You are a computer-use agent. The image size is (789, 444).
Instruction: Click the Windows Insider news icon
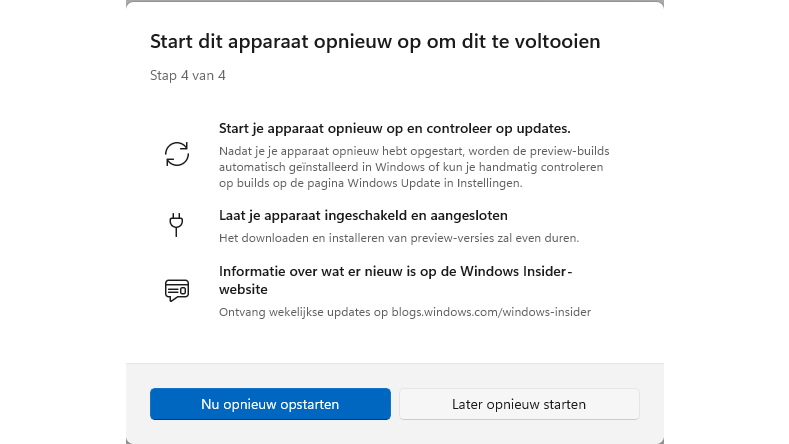click(177, 290)
